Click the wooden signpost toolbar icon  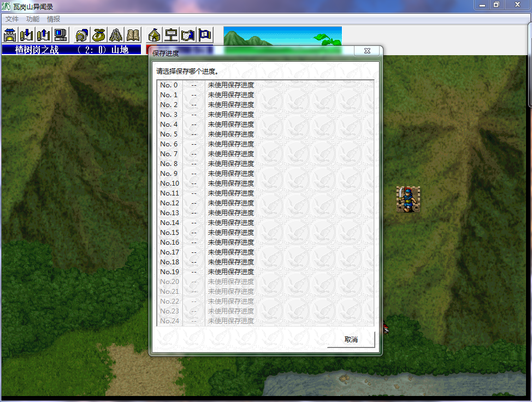172,34
